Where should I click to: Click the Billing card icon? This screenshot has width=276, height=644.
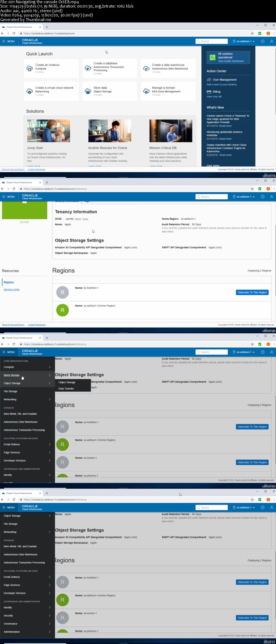(209, 92)
